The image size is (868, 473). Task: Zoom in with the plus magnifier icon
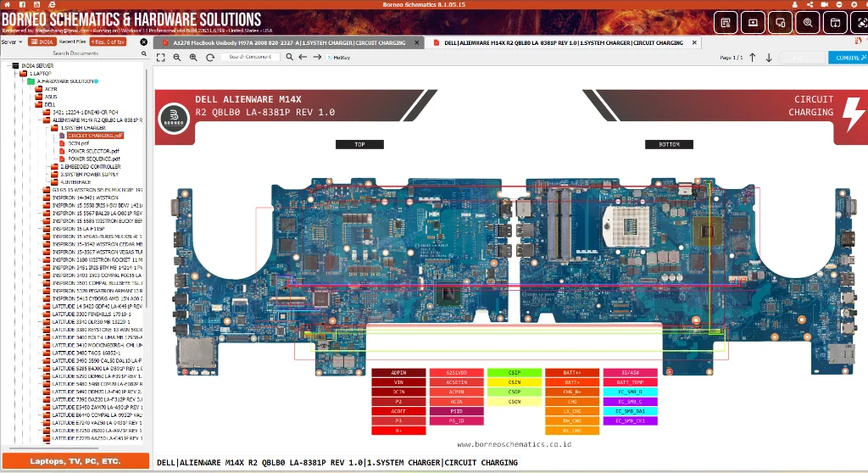point(193,57)
